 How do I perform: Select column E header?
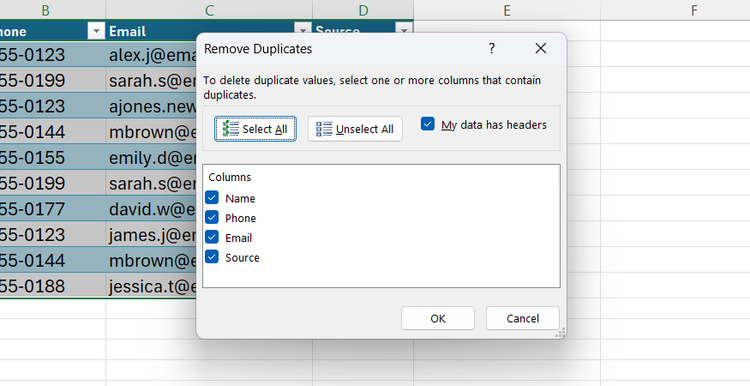(x=507, y=10)
